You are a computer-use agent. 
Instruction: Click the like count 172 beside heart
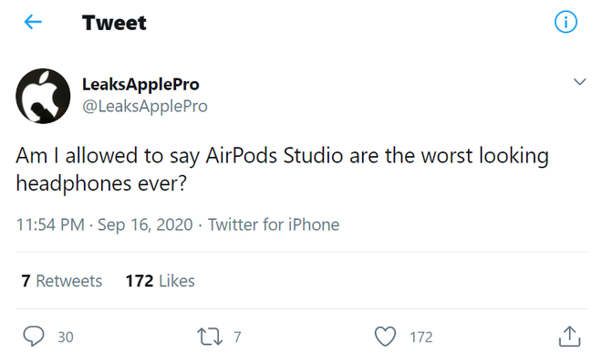pos(421,338)
